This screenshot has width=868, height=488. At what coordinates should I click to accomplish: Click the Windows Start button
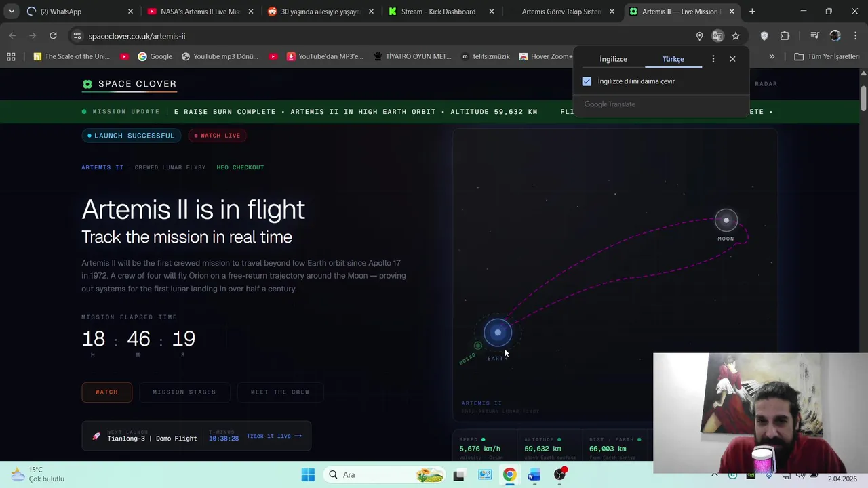[x=308, y=474]
